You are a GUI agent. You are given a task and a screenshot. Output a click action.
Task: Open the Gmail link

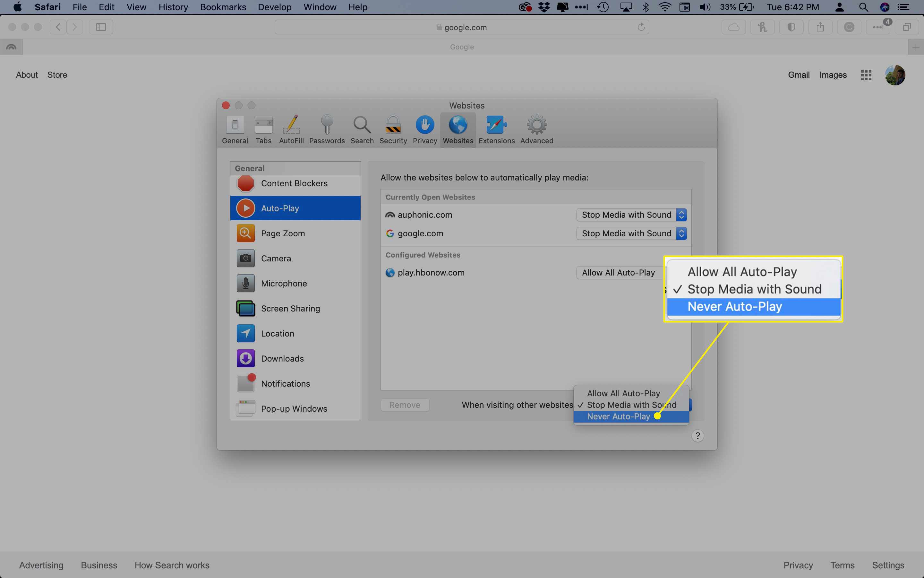798,75
